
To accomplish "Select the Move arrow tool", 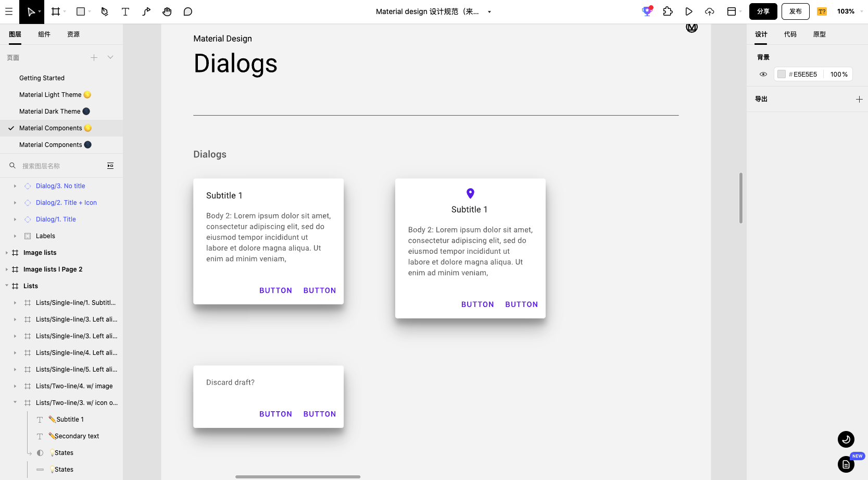I will pyautogui.click(x=31, y=11).
